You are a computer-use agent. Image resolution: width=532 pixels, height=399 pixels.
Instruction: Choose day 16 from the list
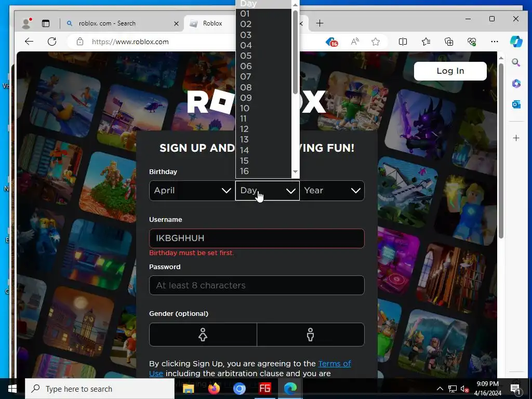(x=263, y=171)
